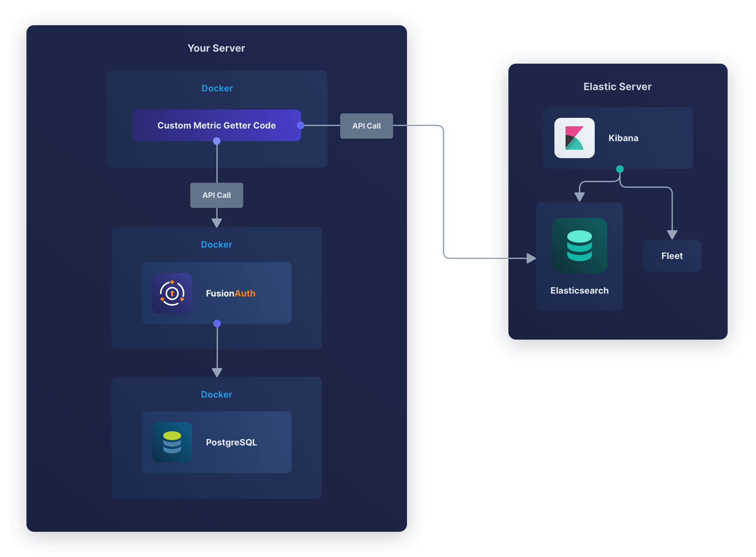Click the Kibana text label

click(623, 138)
